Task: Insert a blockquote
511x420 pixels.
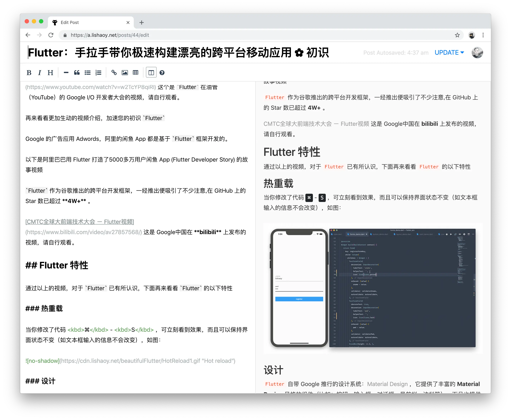Action: pos(77,73)
